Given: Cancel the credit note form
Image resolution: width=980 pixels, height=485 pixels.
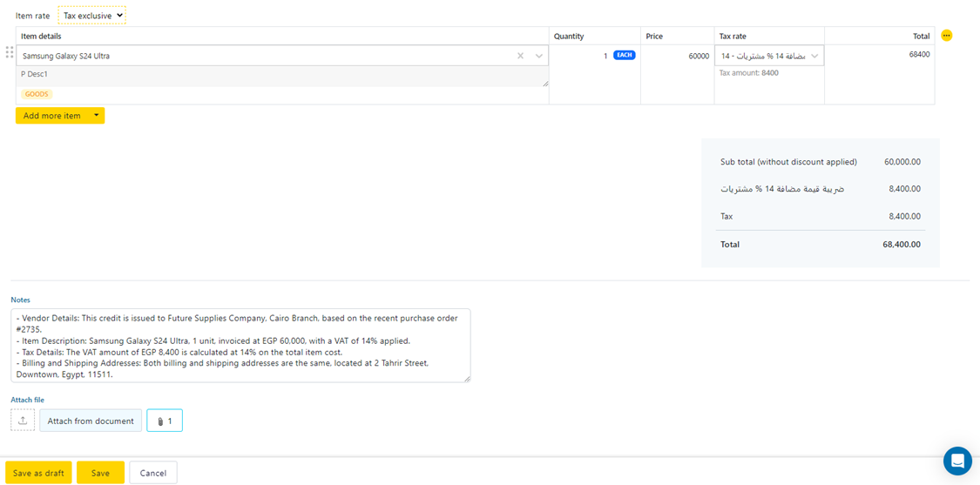Looking at the screenshot, I should pos(153,473).
